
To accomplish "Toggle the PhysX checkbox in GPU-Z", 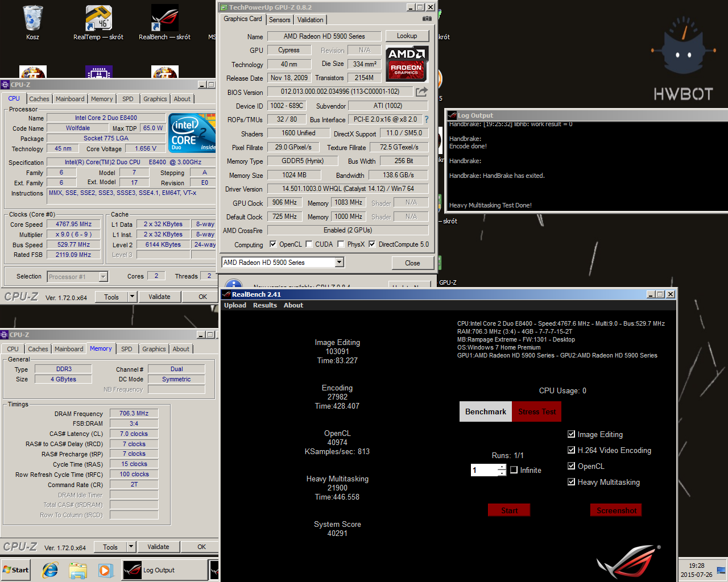I will tap(341, 244).
